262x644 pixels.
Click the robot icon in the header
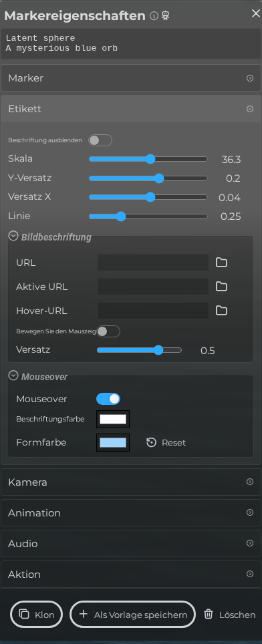click(166, 16)
